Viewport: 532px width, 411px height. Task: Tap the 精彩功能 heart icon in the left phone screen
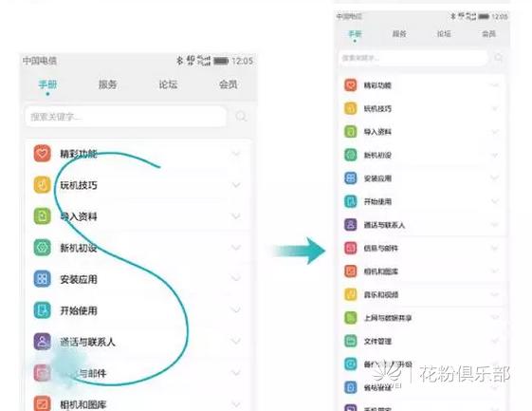pos(42,154)
